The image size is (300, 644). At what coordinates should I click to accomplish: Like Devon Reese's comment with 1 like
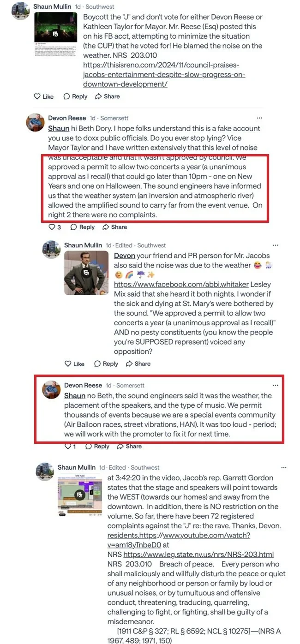(70, 446)
